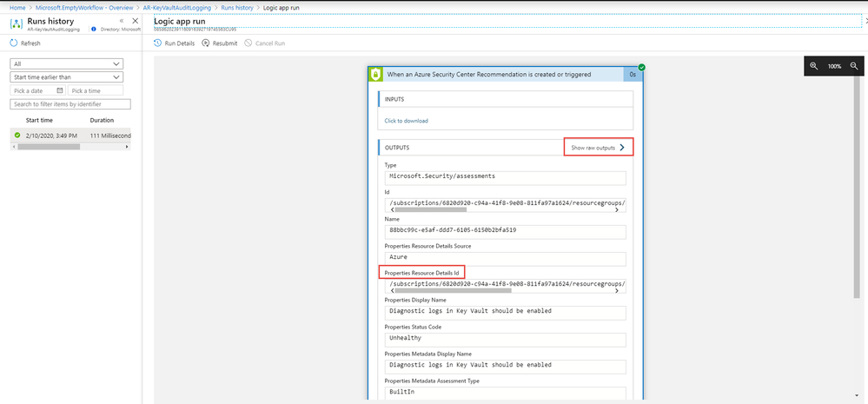Click the BuiltIn assessment type value
The image size is (868, 404).
click(x=505, y=393)
